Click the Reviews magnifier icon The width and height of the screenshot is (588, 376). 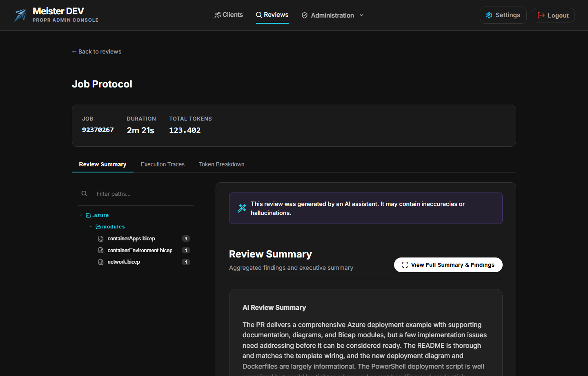[x=259, y=15]
